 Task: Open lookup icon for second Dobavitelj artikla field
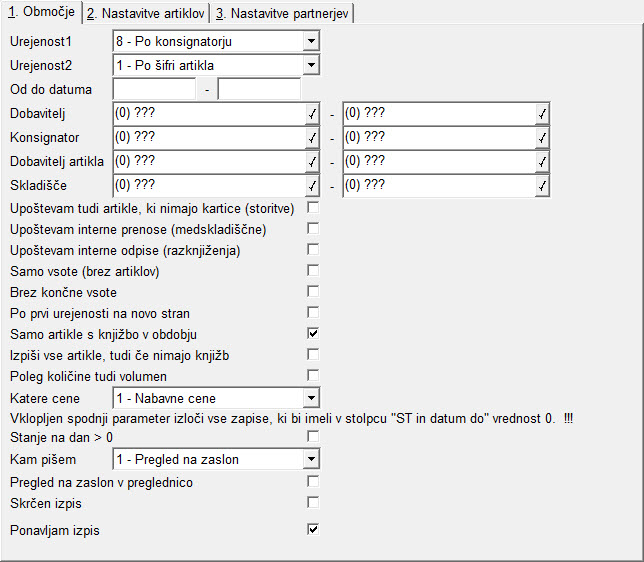[542, 161]
